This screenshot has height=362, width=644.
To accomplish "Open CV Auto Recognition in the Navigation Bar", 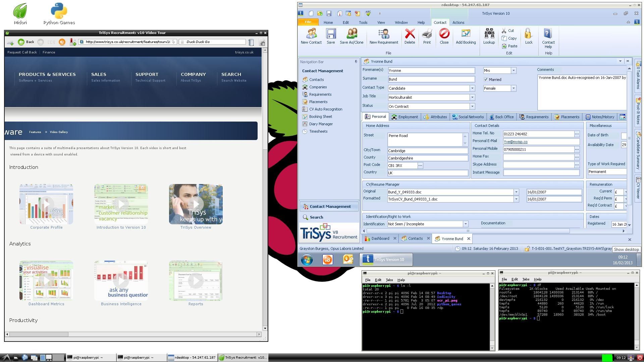I will tap(322, 109).
